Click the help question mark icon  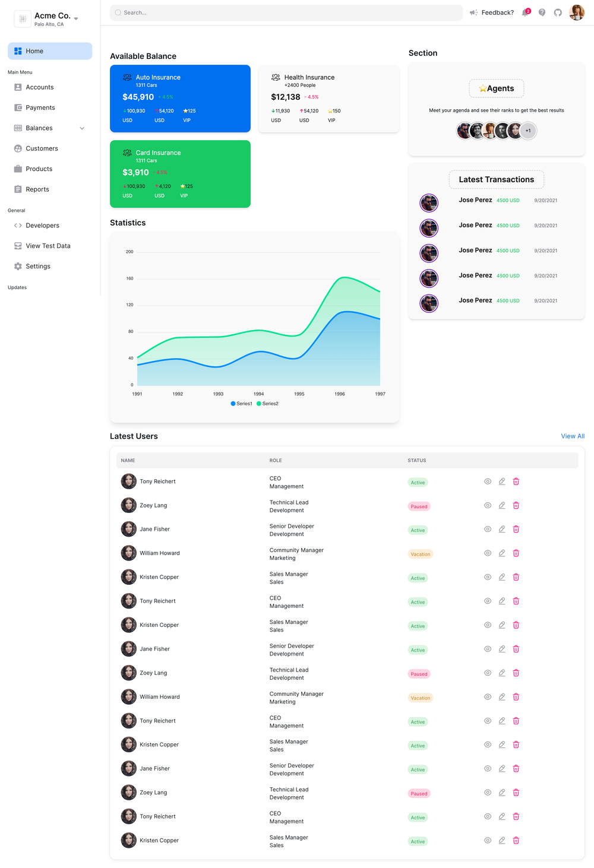[542, 12]
